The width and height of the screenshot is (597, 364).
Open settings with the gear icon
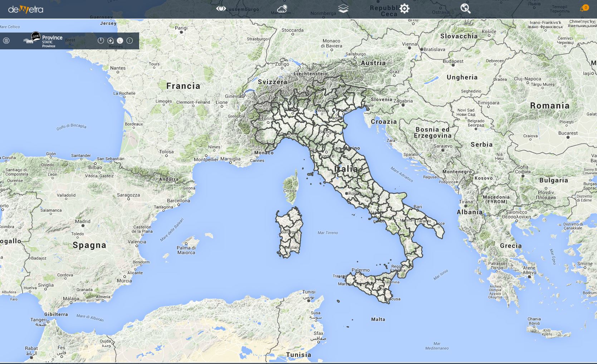[404, 9]
